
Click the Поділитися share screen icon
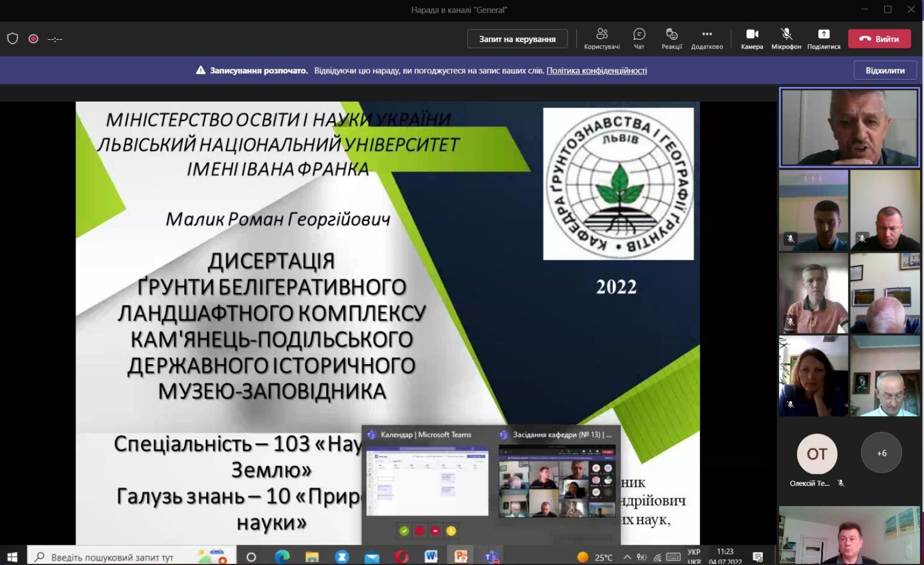[824, 39]
